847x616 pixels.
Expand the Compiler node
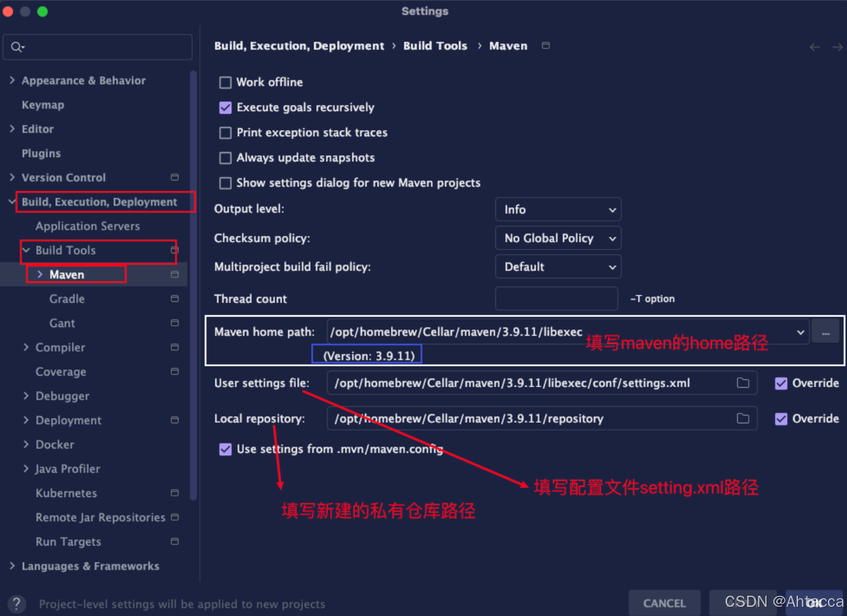tap(26, 347)
